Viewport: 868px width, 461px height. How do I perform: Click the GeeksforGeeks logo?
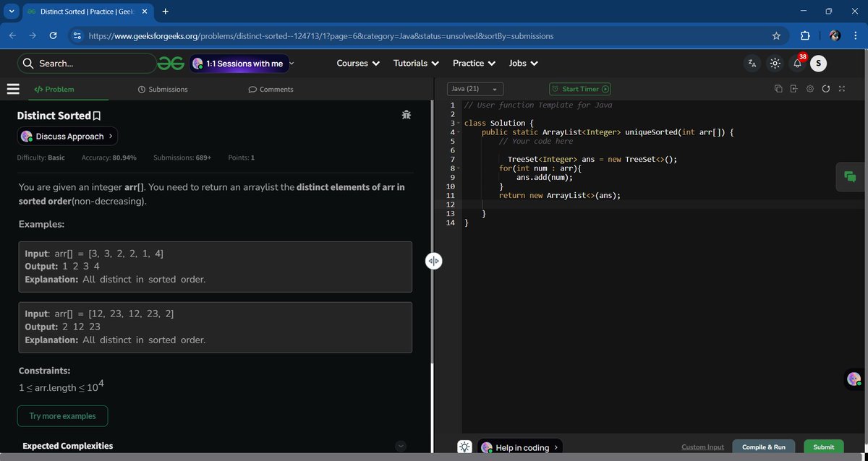pyautogui.click(x=171, y=64)
